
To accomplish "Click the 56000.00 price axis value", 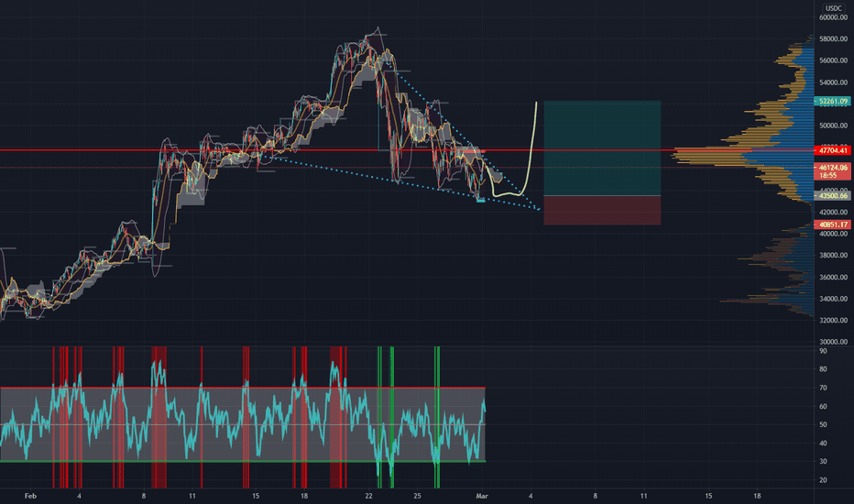I will (x=833, y=60).
